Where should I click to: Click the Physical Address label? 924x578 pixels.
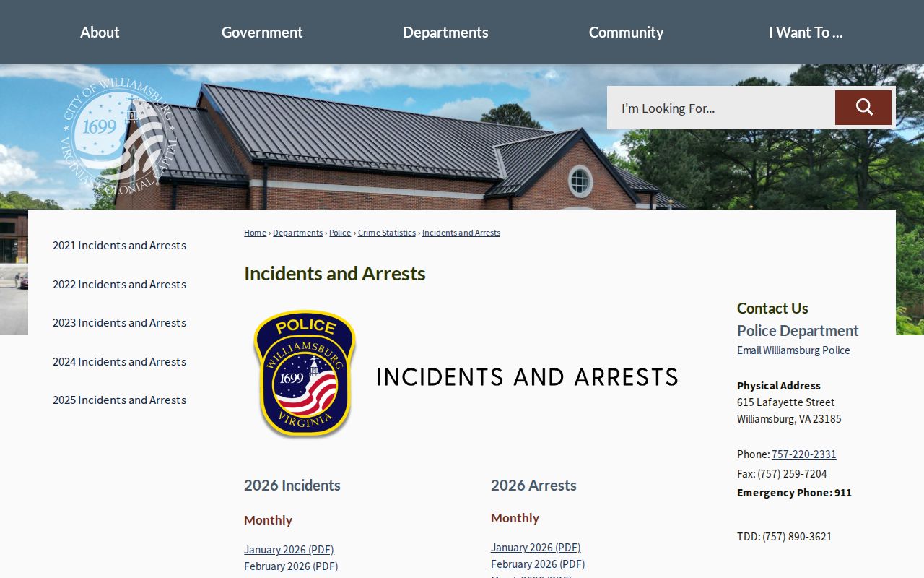(779, 385)
